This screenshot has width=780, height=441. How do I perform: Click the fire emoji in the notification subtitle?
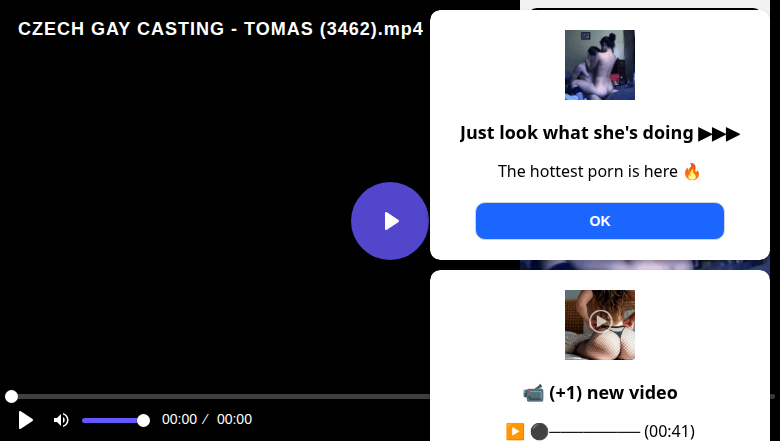(x=691, y=172)
